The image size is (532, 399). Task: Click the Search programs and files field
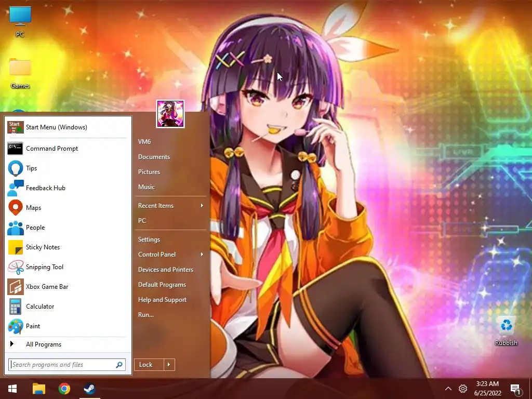pos(67,365)
